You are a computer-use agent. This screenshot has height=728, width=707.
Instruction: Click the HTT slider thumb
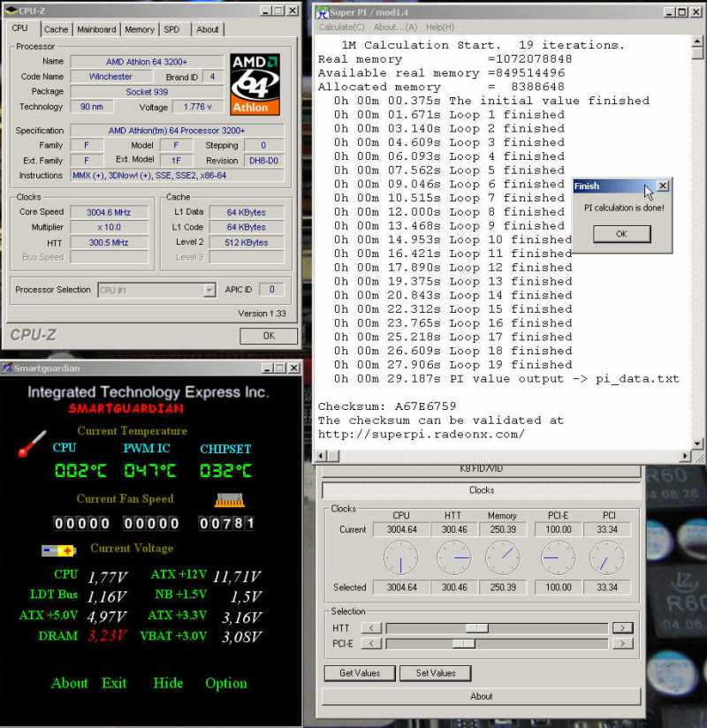pyautogui.click(x=476, y=627)
